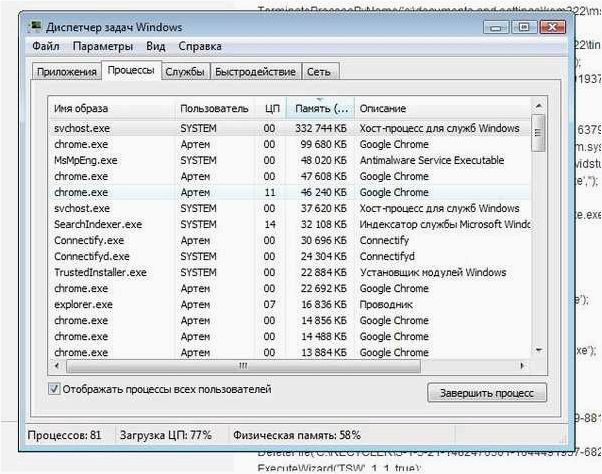602x474 pixels.
Task: Open the Сеть tab
Action: (319, 72)
